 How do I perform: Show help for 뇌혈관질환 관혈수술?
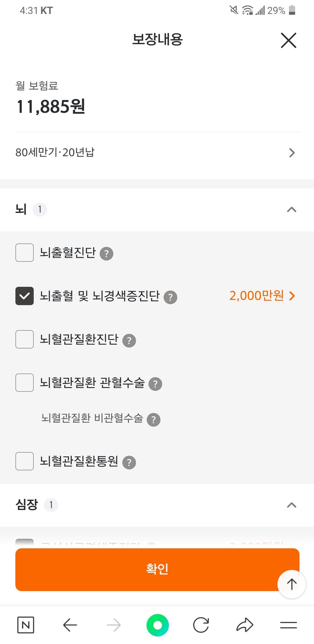[x=155, y=384]
